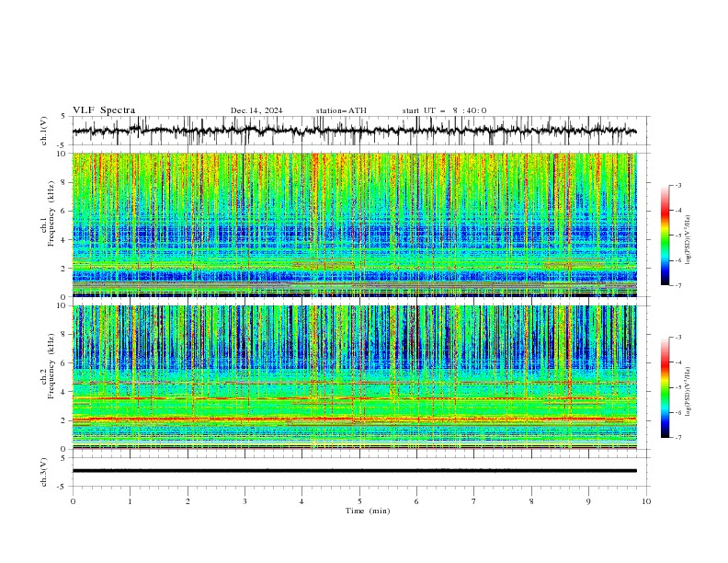This screenshot has width=728, height=563.
Task: Click the ch.3 flat voltage trace
Action: point(354,471)
